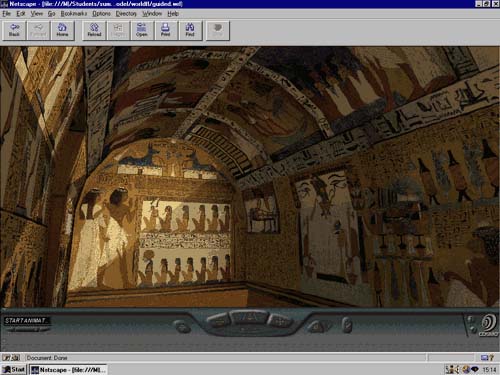
Task: Click the Cosmo logo on the dashboard
Action: coord(489,325)
